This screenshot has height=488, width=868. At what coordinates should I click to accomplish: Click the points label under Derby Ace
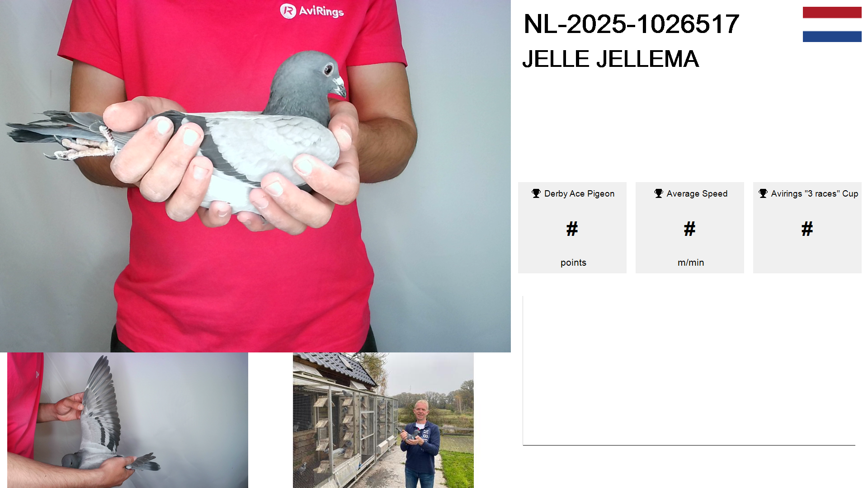(x=573, y=263)
